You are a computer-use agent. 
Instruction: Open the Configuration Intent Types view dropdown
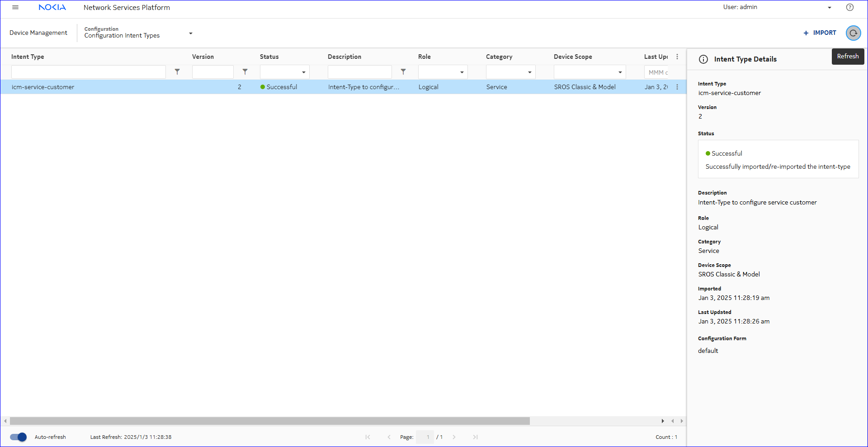pos(190,33)
